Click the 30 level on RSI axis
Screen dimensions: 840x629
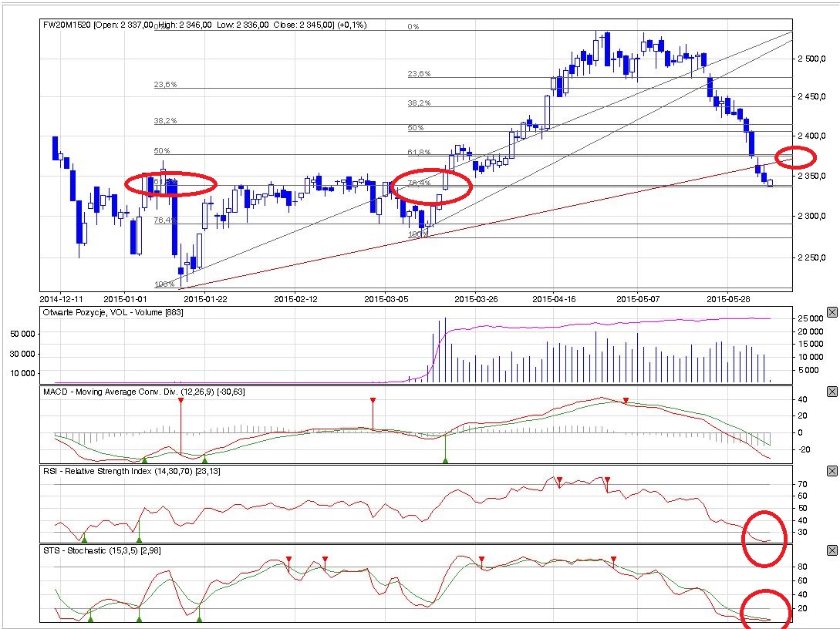coord(802,532)
